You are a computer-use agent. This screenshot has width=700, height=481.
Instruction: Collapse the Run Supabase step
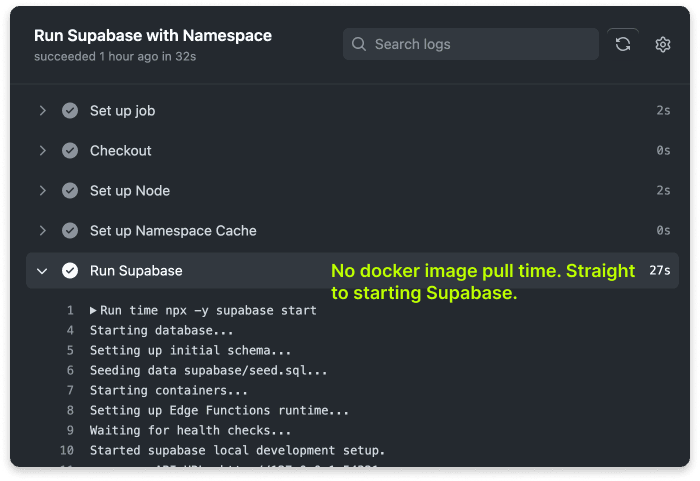[x=42, y=271]
